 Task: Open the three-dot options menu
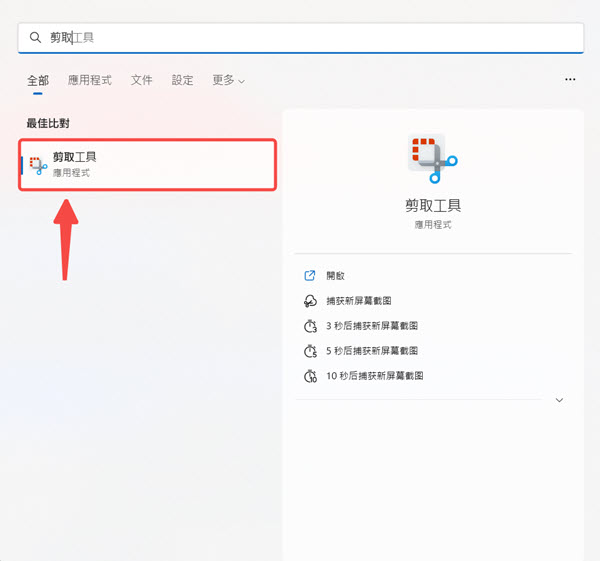570,79
